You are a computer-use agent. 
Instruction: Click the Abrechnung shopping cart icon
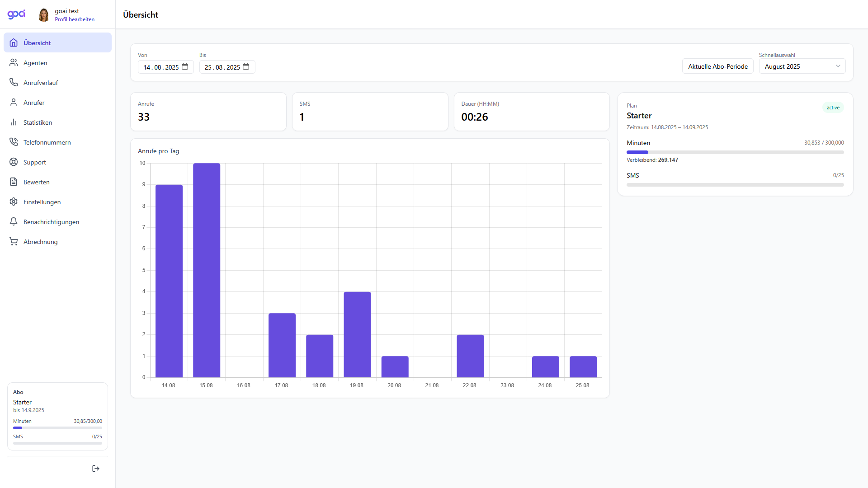(x=14, y=241)
